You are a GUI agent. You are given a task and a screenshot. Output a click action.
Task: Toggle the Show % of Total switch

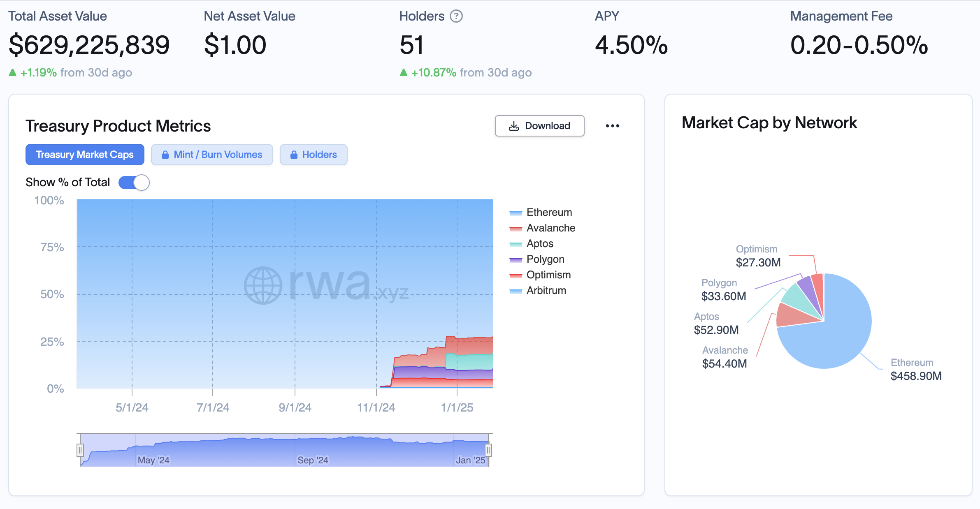pyautogui.click(x=134, y=183)
